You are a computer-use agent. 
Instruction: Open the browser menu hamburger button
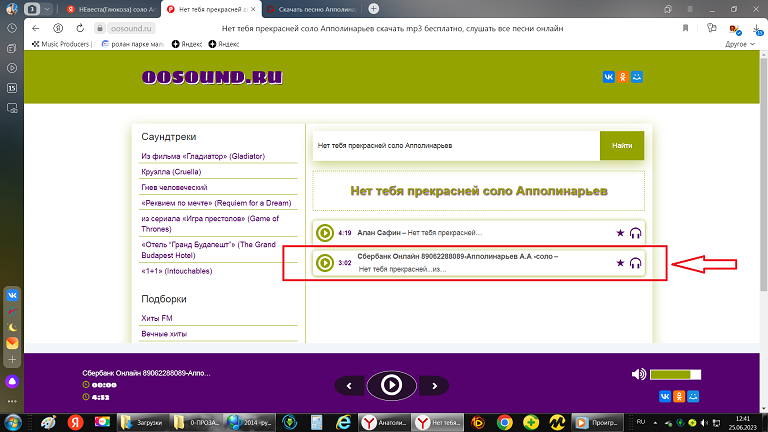[x=690, y=9]
